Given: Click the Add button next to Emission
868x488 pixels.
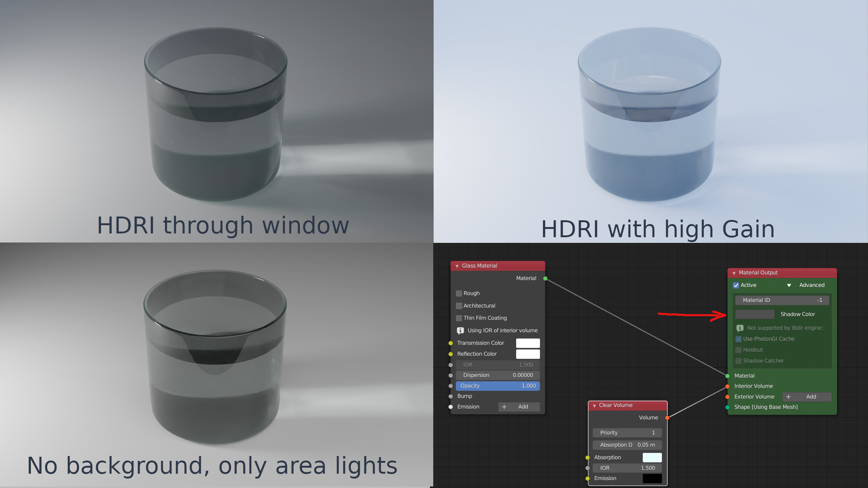Looking at the screenshot, I should tap(519, 407).
